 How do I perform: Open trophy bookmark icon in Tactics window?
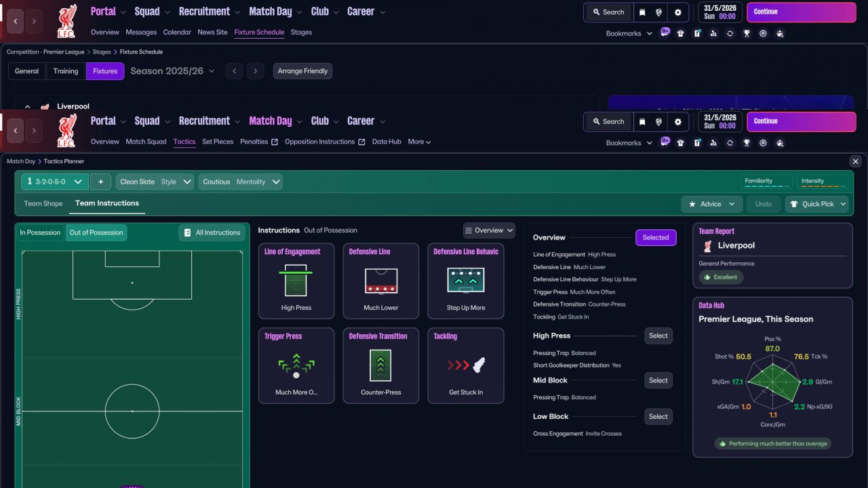[747, 143]
